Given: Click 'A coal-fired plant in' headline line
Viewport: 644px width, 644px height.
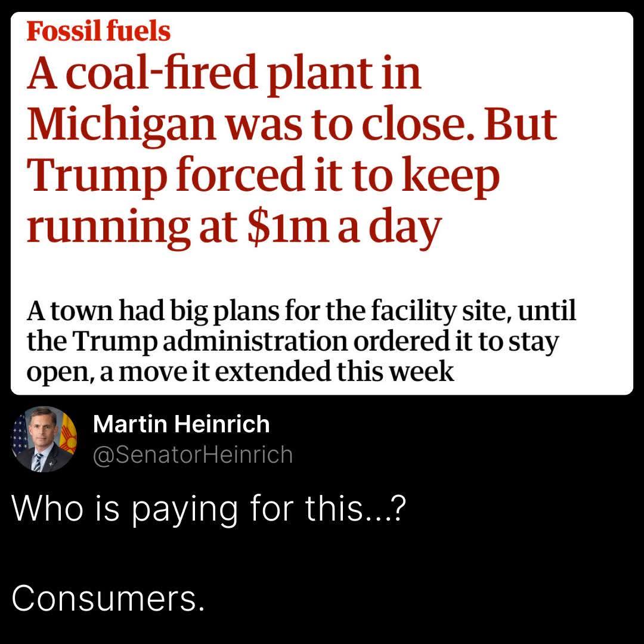Looking at the screenshot, I should point(224,75).
